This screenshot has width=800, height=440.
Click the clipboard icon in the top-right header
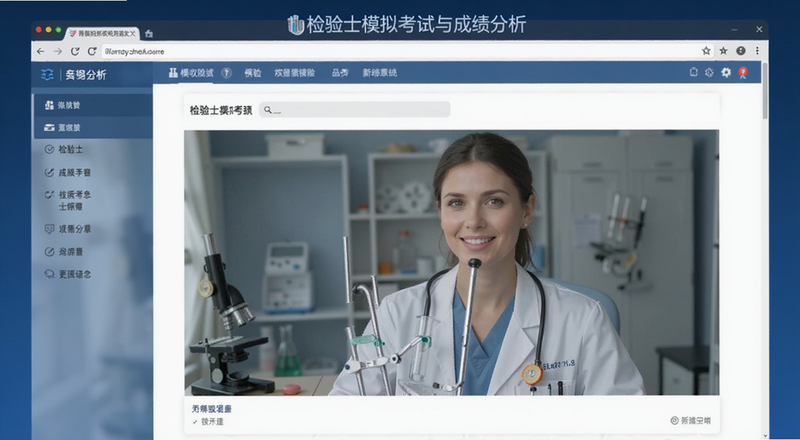tap(693, 72)
